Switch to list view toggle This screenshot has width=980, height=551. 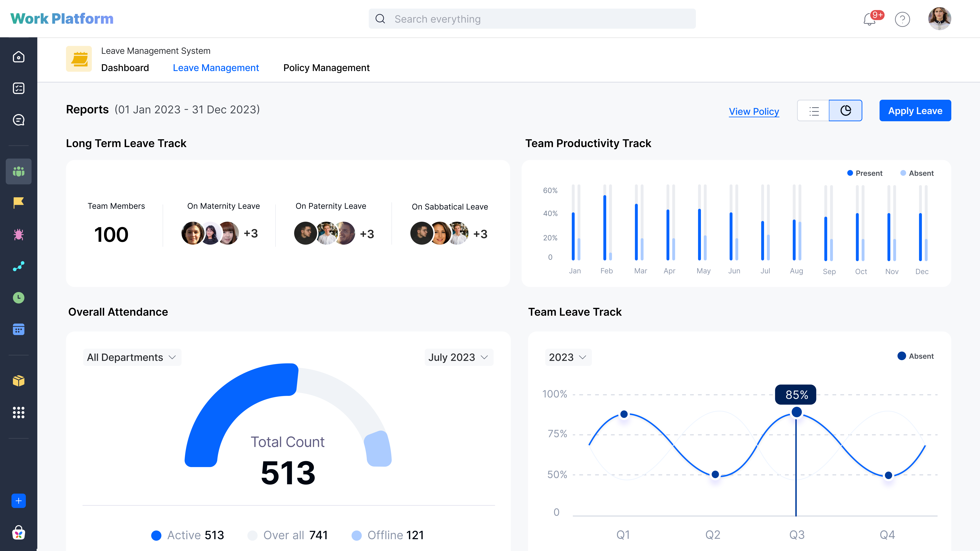(x=813, y=111)
